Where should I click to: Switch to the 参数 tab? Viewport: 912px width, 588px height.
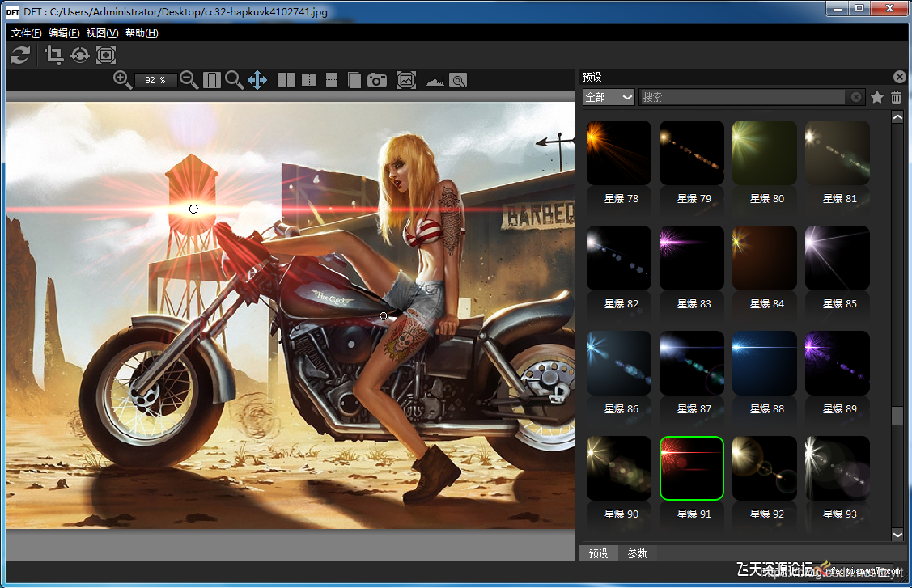638,553
